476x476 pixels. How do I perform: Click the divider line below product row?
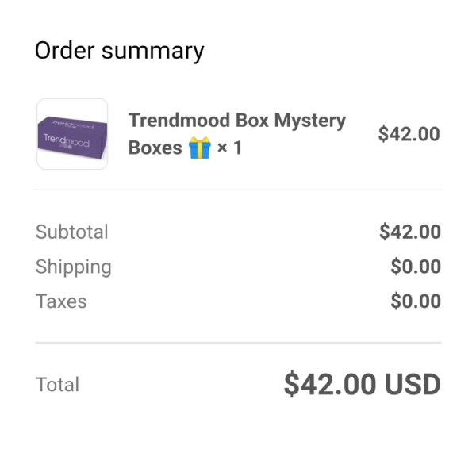pos(238,190)
